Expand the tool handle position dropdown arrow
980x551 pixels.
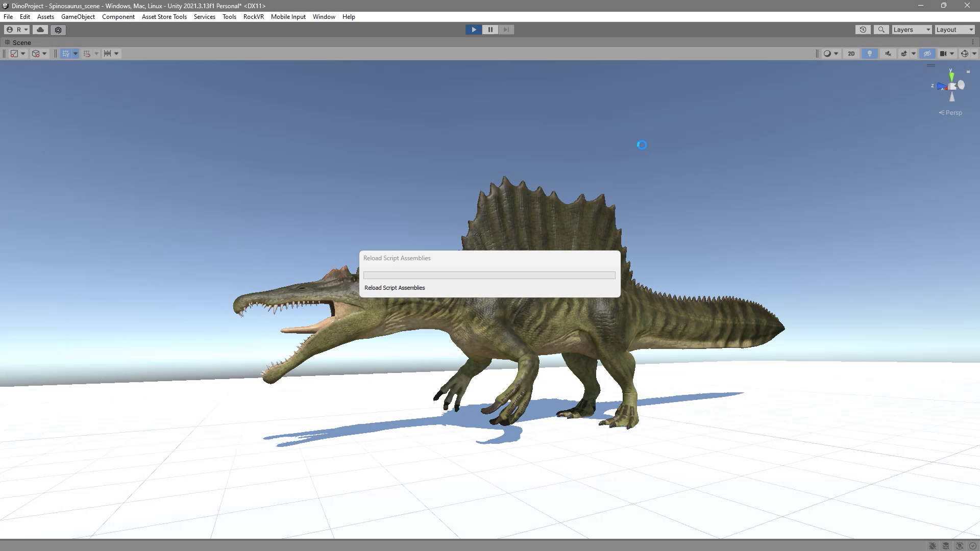pos(23,54)
